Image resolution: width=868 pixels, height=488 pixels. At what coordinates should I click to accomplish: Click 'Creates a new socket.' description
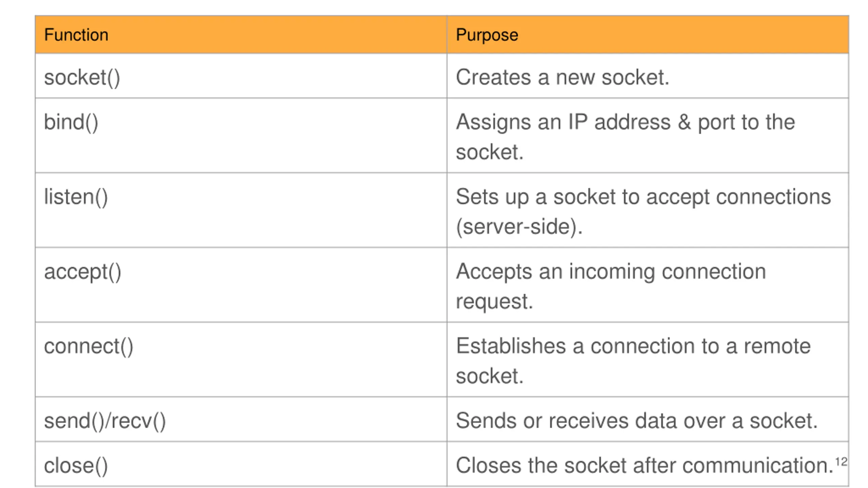[x=563, y=78]
